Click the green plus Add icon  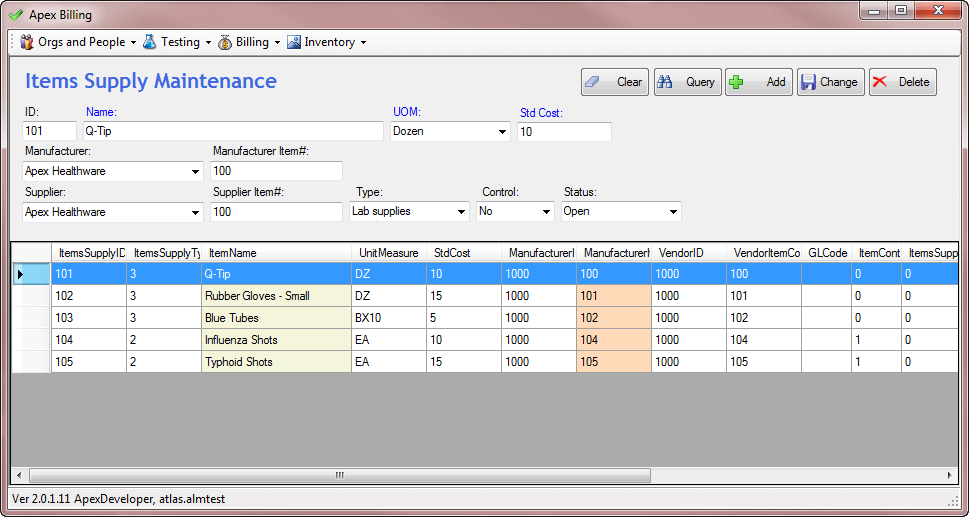(737, 82)
